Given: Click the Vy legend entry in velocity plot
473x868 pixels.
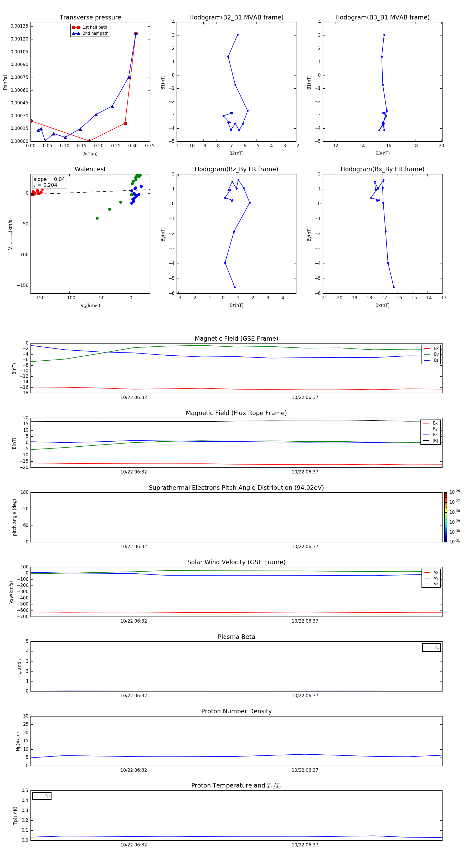Looking at the screenshot, I should point(431,578).
